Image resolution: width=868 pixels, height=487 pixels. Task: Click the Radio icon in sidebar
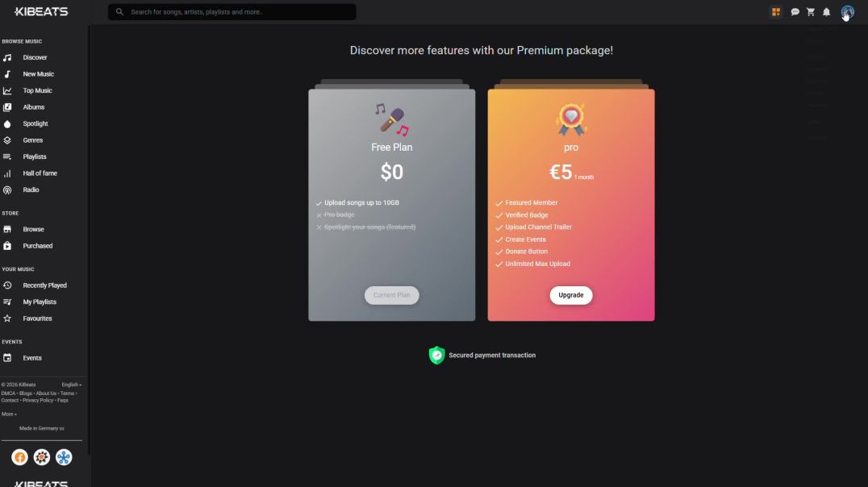pos(7,190)
